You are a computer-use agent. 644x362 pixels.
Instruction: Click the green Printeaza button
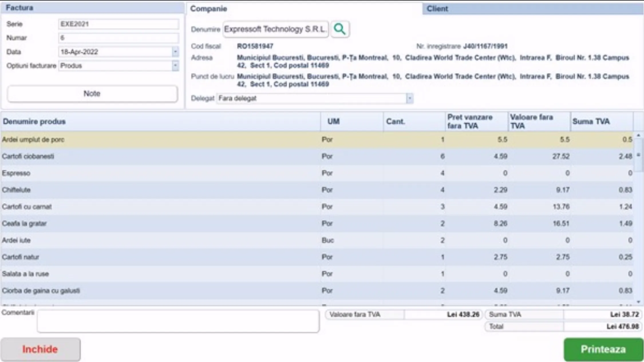(603, 349)
